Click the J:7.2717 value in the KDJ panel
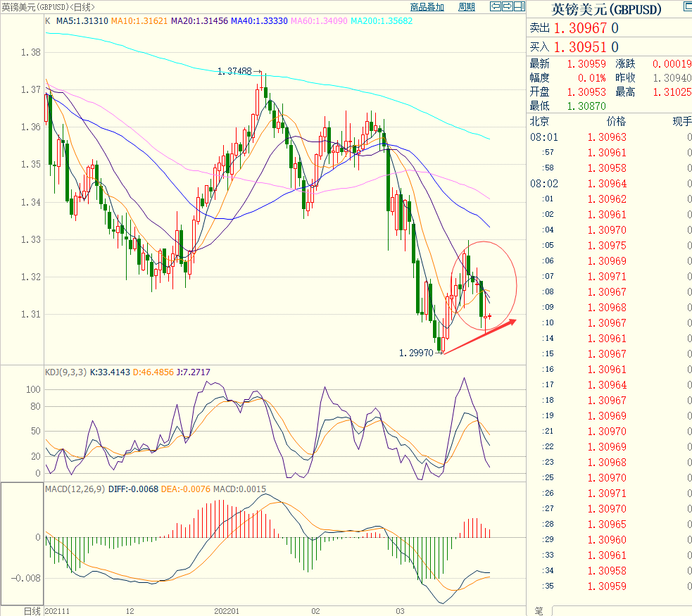Screen dimensions: 692x616 [194, 372]
